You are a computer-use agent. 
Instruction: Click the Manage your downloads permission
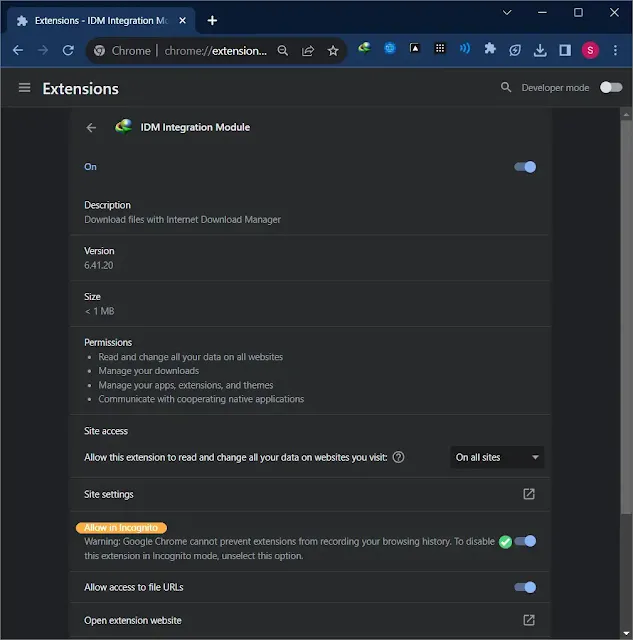(x=149, y=371)
